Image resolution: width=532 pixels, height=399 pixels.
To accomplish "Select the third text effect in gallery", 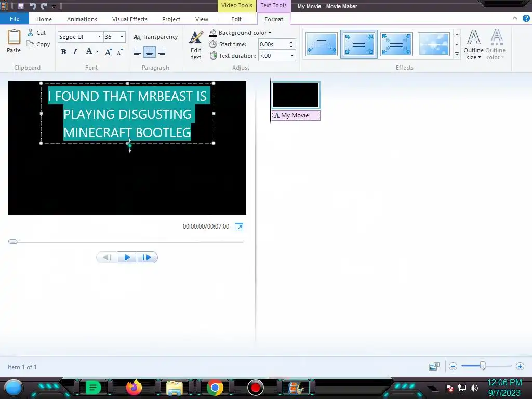I will (x=396, y=44).
